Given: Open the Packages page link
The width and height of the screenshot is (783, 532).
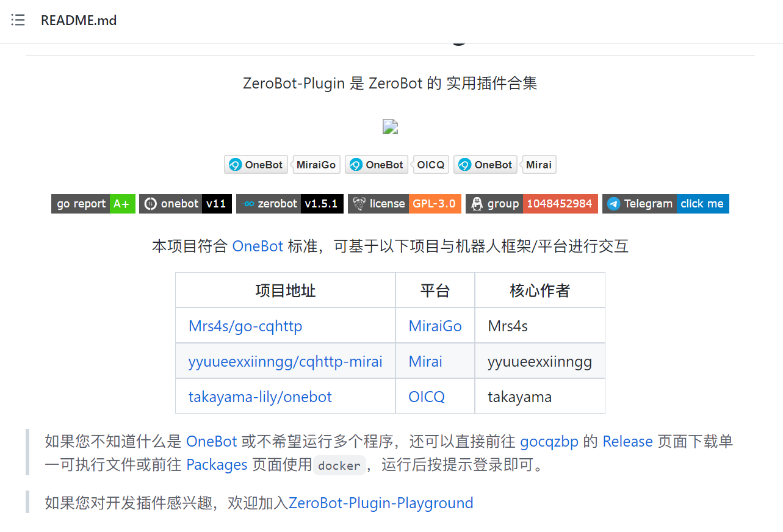Looking at the screenshot, I should [217, 464].
